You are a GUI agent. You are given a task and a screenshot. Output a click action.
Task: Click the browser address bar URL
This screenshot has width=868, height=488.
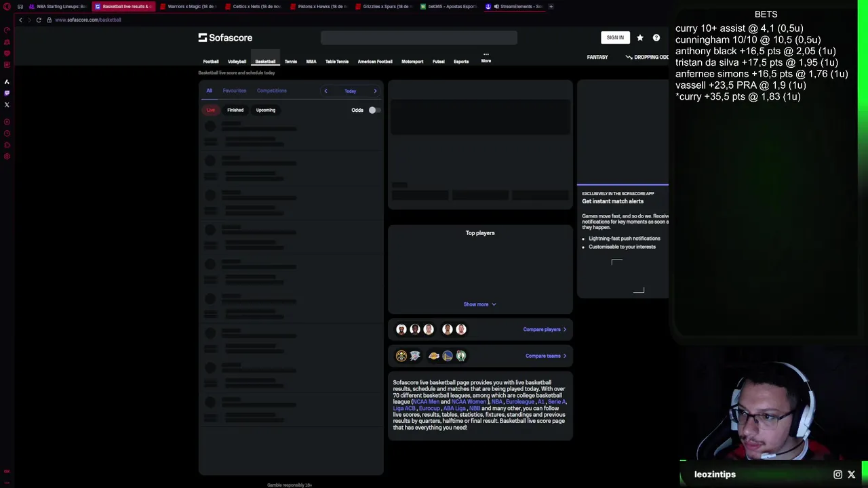pos(88,20)
